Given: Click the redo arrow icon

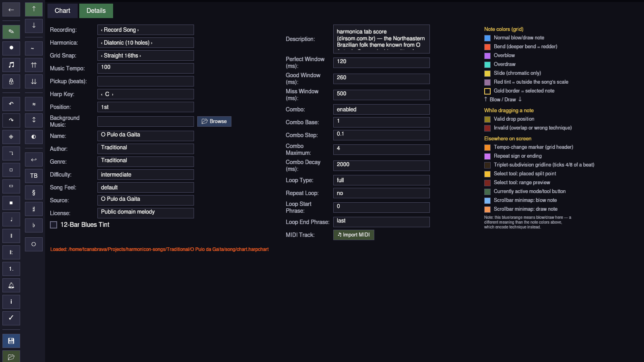Looking at the screenshot, I should (x=11, y=120).
